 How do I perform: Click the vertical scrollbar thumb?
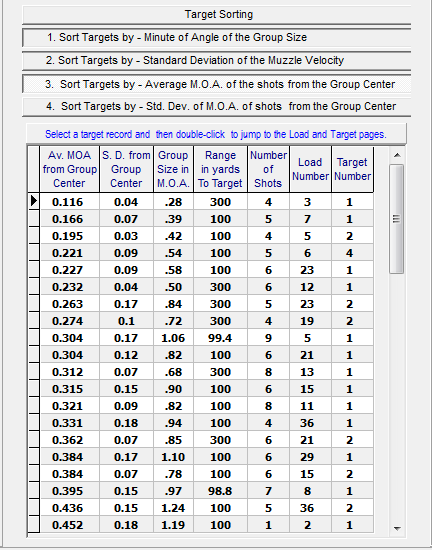397,219
